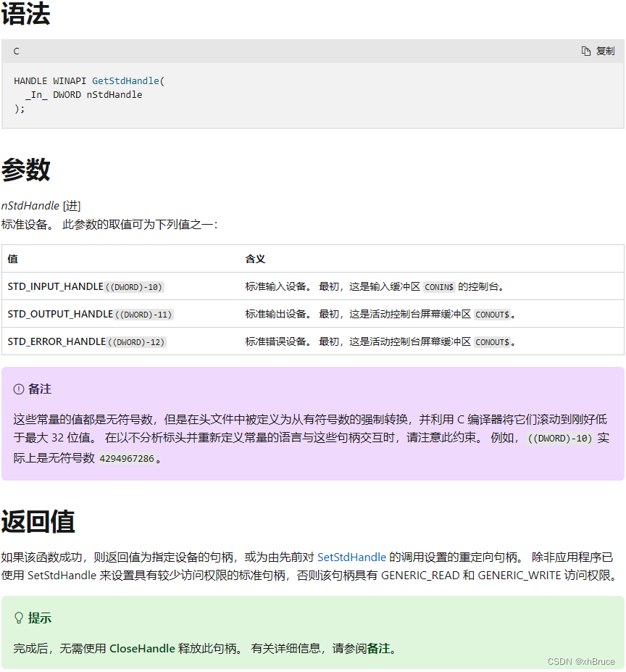Click the 4294967286 value in the note

(x=126, y=458)
